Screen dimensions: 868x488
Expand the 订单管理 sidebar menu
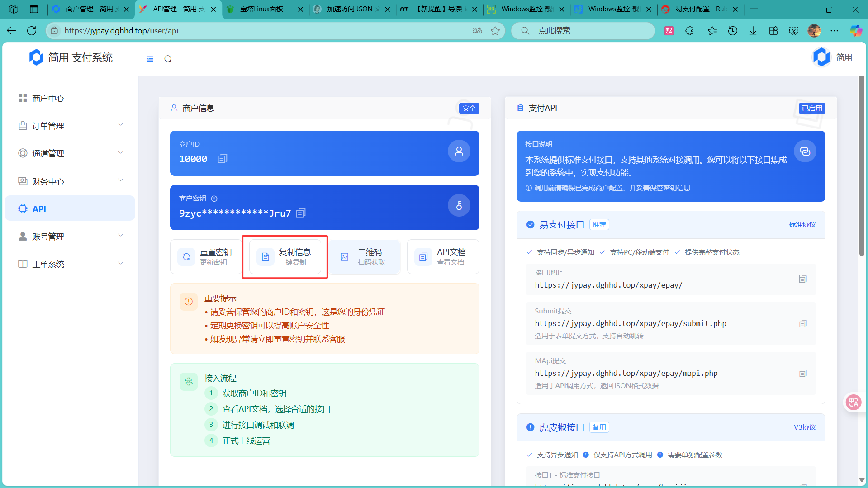pos(70,126)
